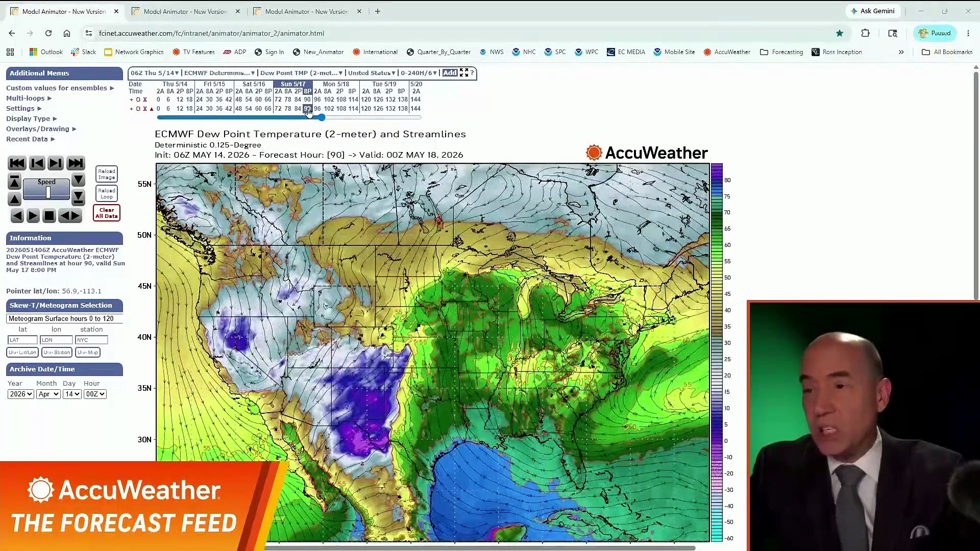This screenshot has width=980, height=551.
Task: Click the Use Station button
Action: point(57,353)
